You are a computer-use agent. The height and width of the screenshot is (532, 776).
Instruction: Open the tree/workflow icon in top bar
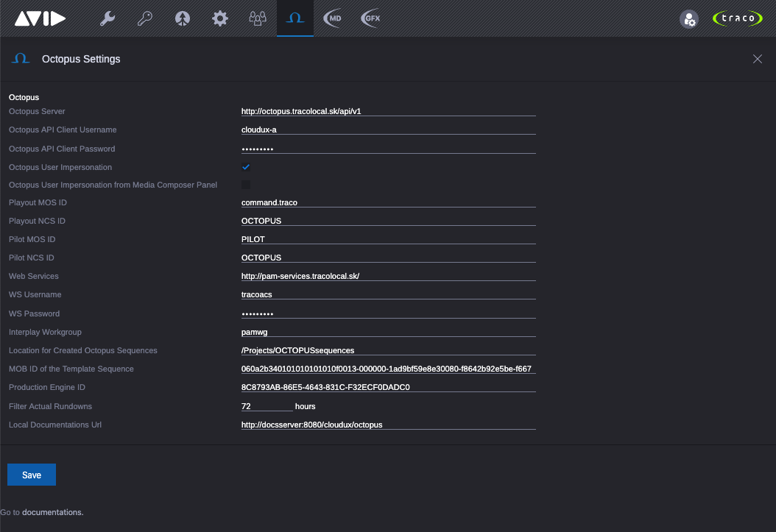tap(183, 19)
